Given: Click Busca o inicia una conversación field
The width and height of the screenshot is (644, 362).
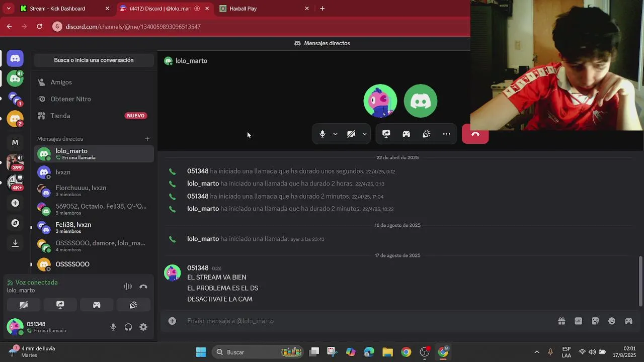Looking at the screenshot, I should (x=94, y=60).
